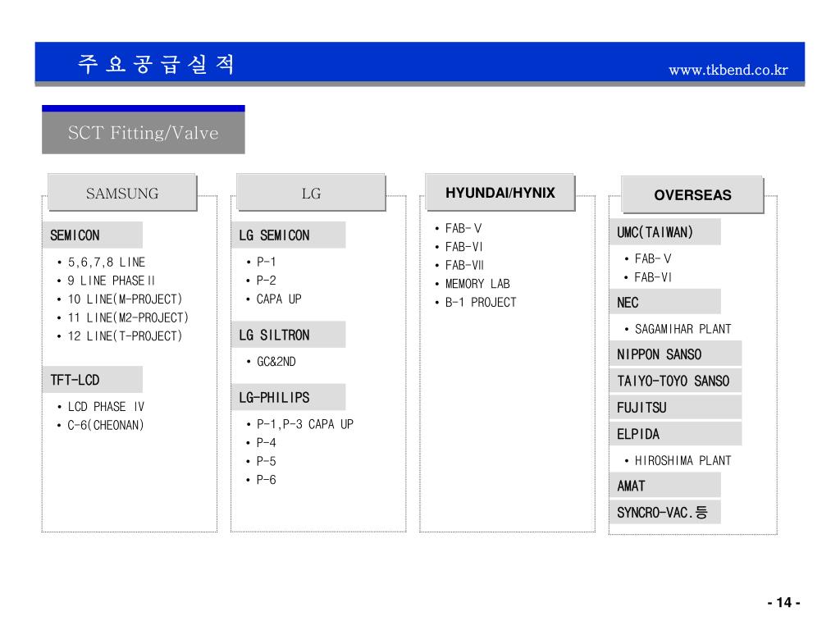Click the SAMSUNG column header
Viewport: 840px width, 630px height.
coord(122,192)
